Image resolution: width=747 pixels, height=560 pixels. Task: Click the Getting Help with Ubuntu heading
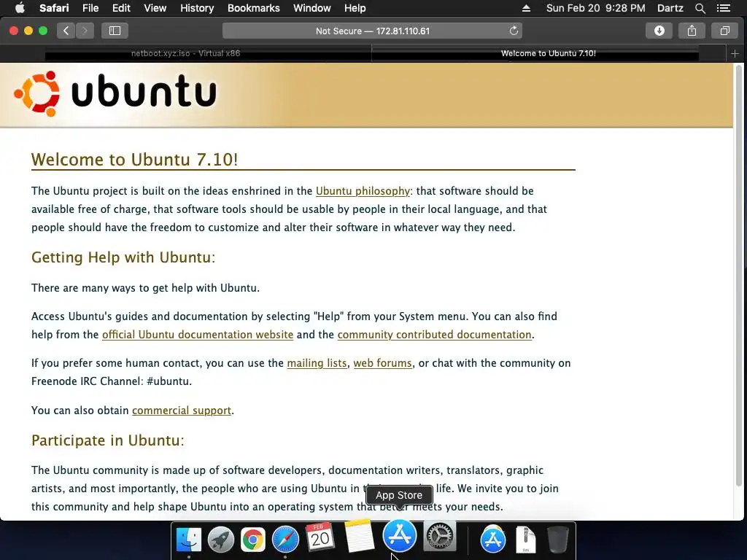point(123,257)
